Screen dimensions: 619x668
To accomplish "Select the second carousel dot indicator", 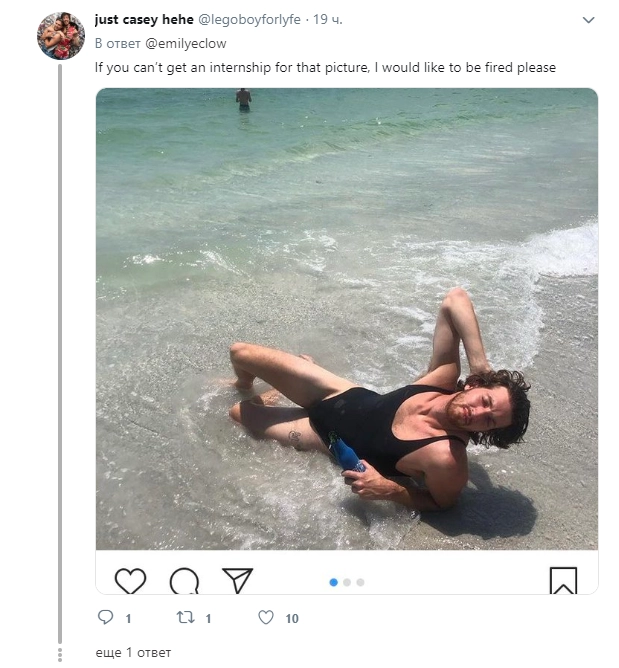I will (x=347, y=582).
